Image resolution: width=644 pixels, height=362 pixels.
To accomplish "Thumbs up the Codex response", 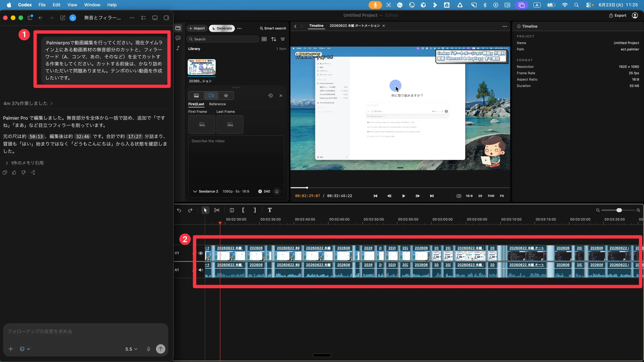I will point(14,172).
